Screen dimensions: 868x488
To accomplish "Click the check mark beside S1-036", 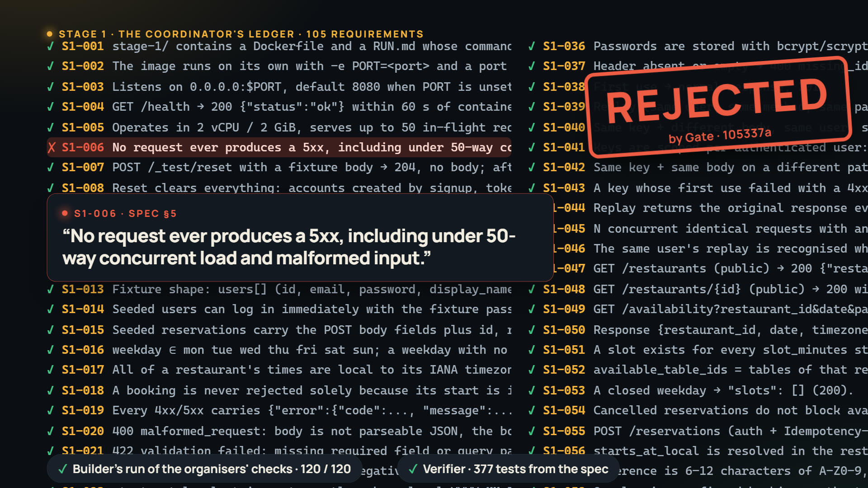I will point(532,46).
